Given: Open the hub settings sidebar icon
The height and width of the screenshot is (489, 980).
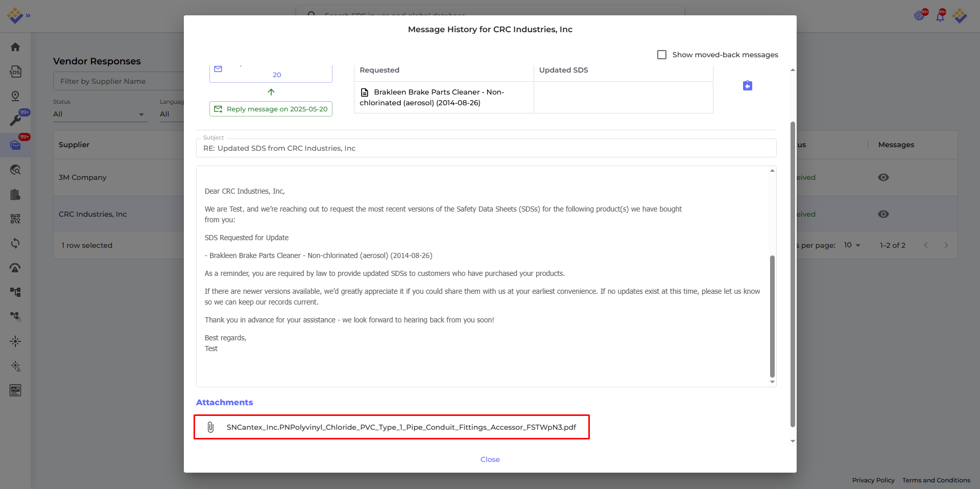Looking at the screenshot, I should [x=15, y=366].
